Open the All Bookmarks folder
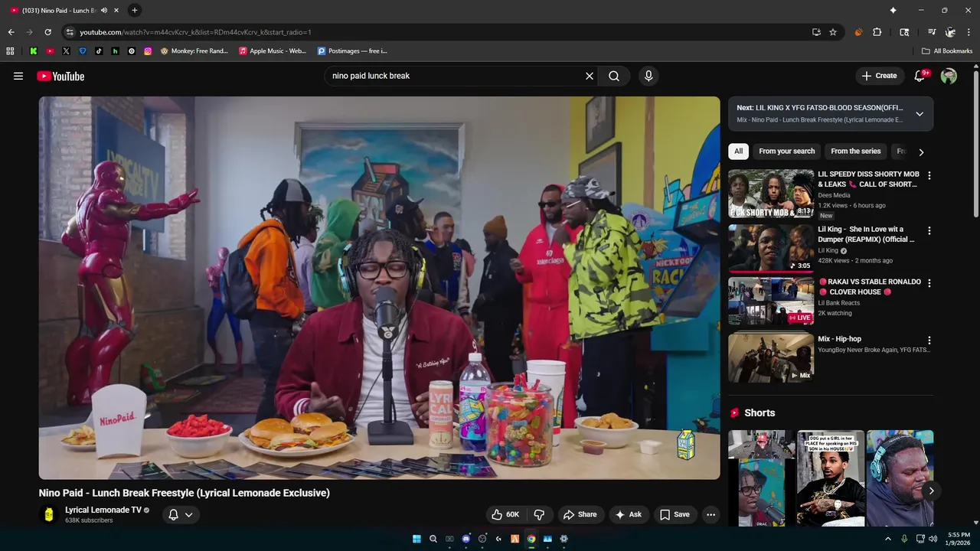 tap(947, 51)
